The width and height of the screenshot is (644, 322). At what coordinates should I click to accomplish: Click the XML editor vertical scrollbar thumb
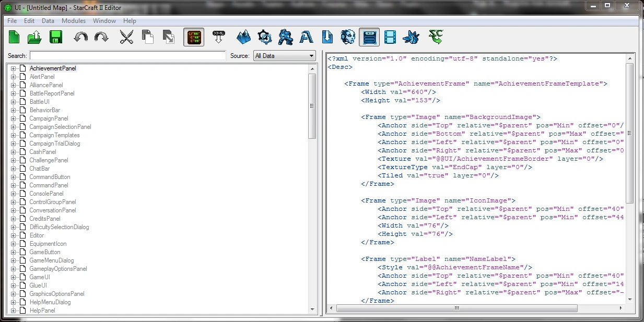629,134
